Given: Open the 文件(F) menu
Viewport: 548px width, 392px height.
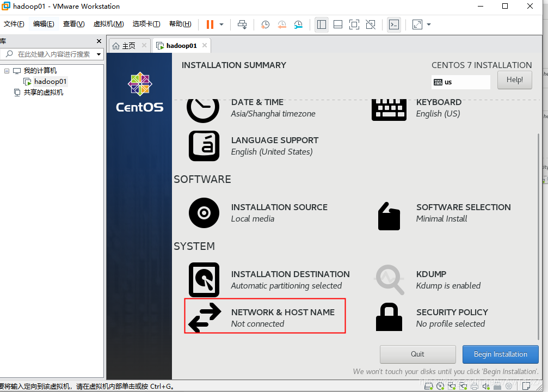Looking at the screenshot, I should [x=14, y=24].
